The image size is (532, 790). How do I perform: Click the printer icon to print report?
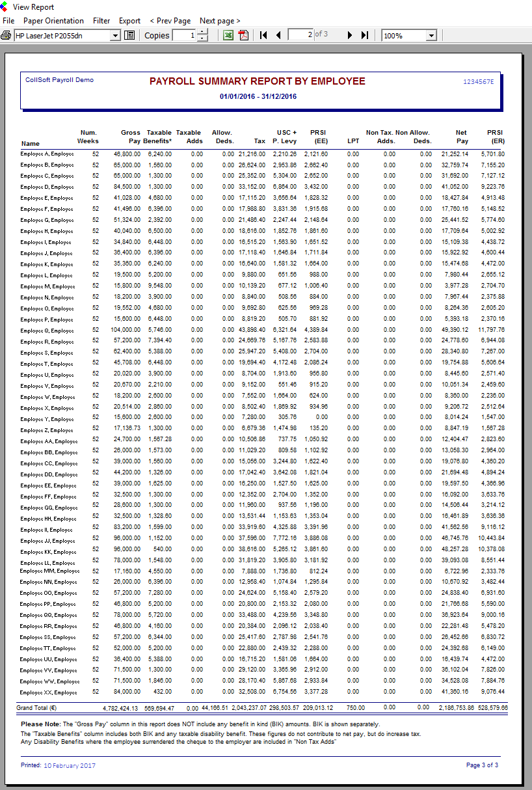(x=6, y=36)
